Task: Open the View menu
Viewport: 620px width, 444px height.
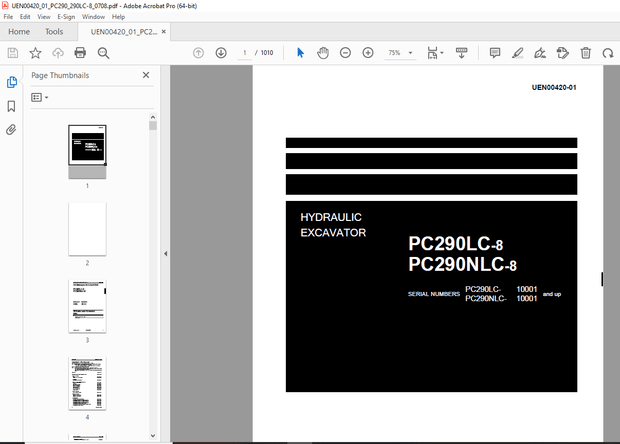Action: click(x=44, y=17)
